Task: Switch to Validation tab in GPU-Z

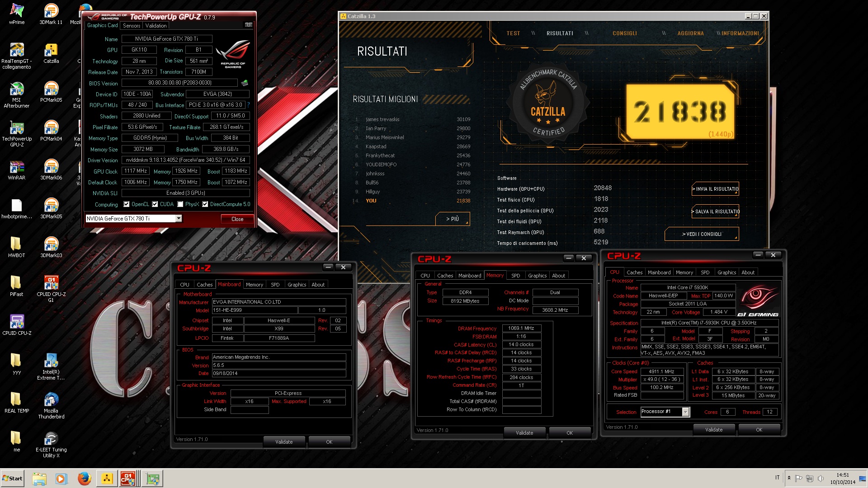Action: [156, 26]
